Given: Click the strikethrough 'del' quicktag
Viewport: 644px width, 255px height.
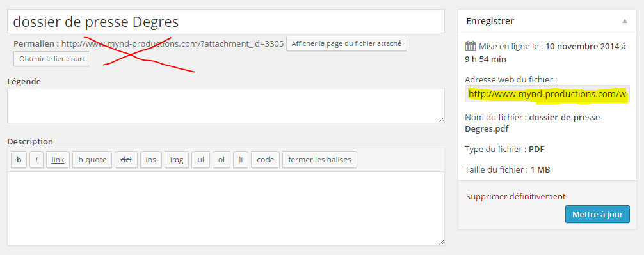Looking at the screenshot, I should [x=126, y=160].
